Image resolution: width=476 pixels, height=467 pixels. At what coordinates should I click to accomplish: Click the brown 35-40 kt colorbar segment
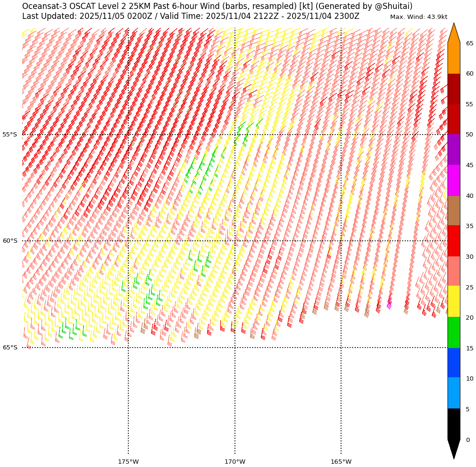(453, 211)
